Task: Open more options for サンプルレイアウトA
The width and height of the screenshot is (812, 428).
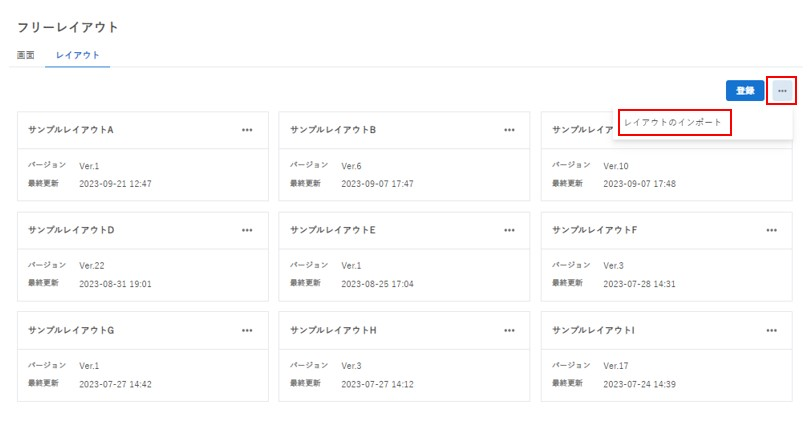Action: (x=247, y=130)
